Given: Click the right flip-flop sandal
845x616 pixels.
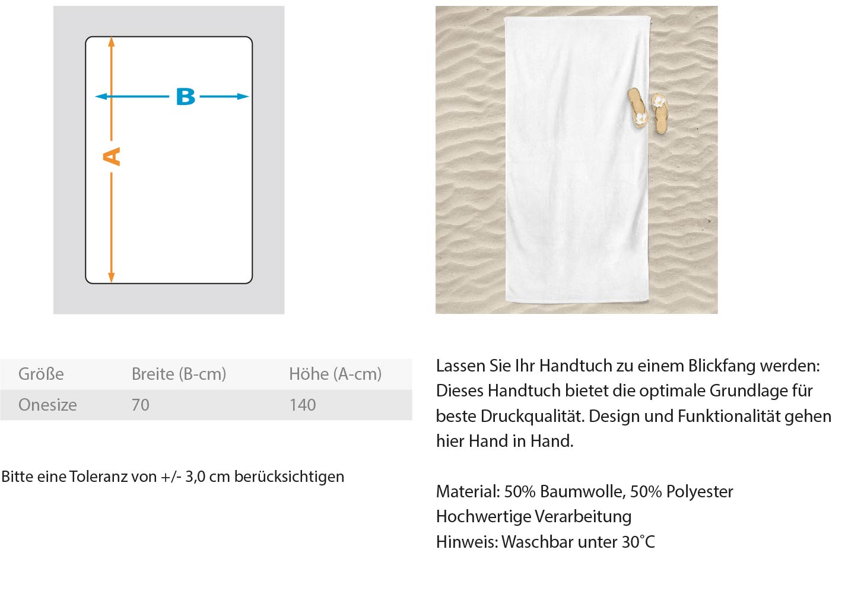Looking at the screenshot, I should [x=660, y=113].
